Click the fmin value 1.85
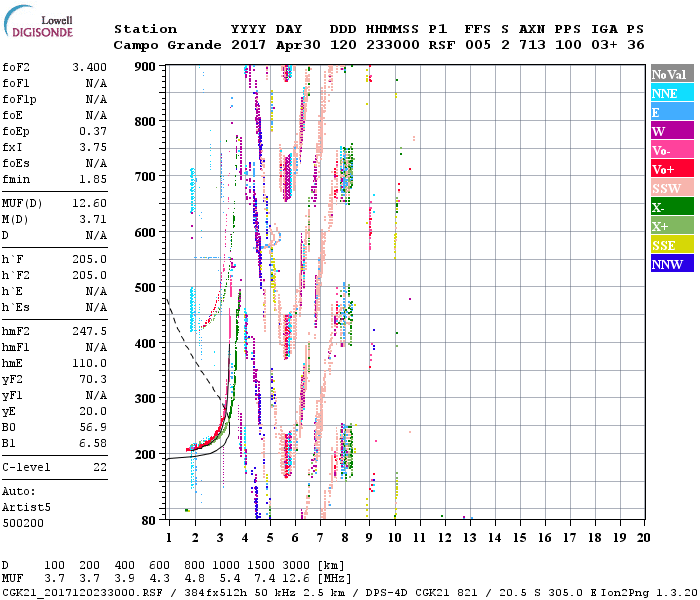Image resolution: width=700 pixels, height=600 pixels. coord(90,179)
